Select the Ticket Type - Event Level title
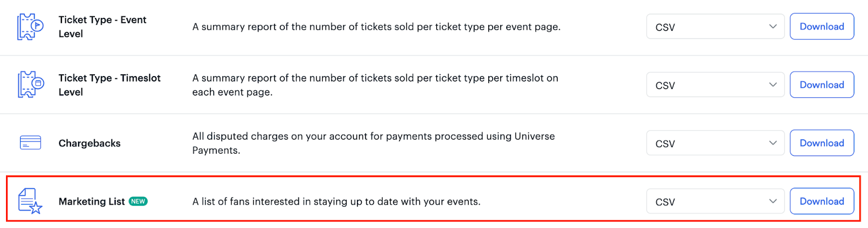The width and height of the screenshot is (868, 228). 103,27
